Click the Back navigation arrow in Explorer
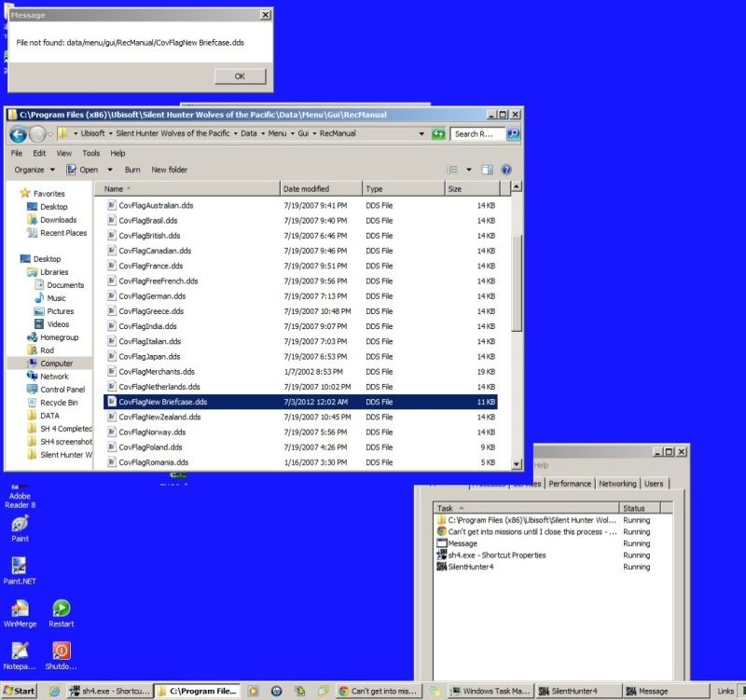 coord(18,134)
